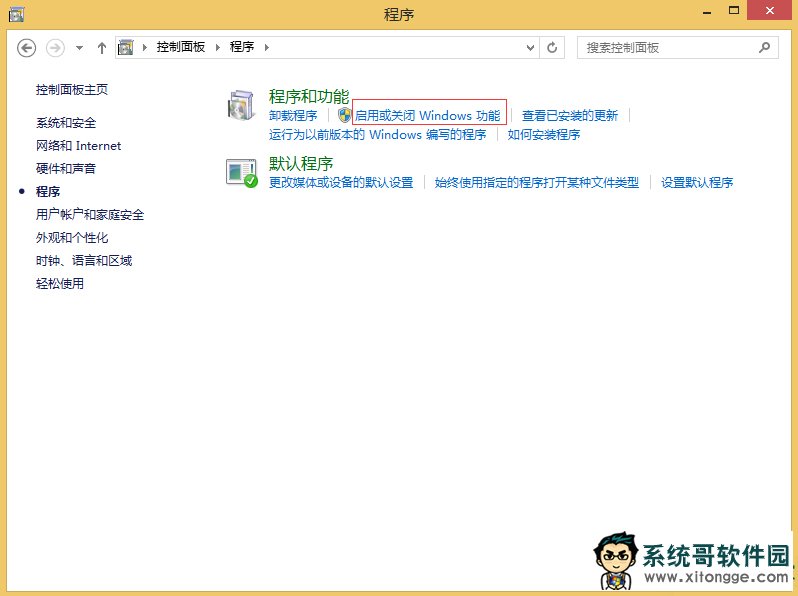Image resolution: width=798 pixels, height=596 pixels.
Task: Click the shield icon beside 启用或关闭 Windows 功能
Action: pos(345,115)
